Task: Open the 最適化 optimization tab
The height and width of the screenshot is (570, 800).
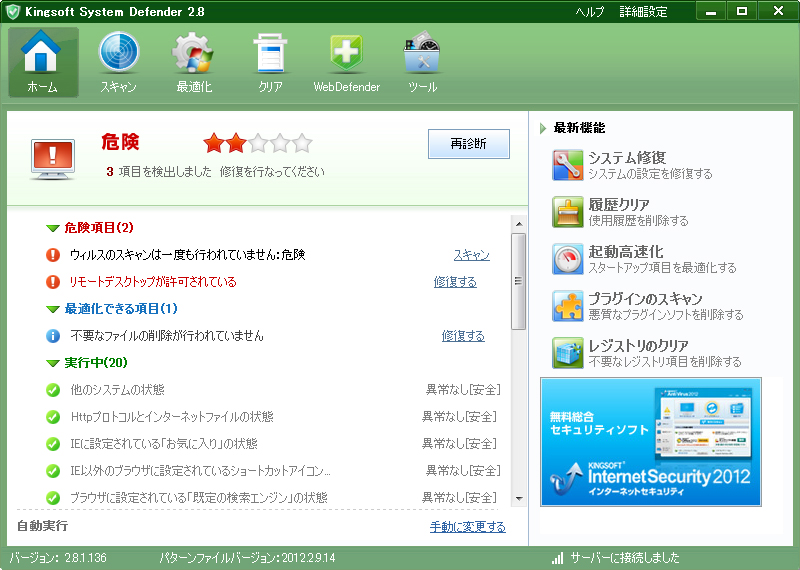Action: coord(194,62)
